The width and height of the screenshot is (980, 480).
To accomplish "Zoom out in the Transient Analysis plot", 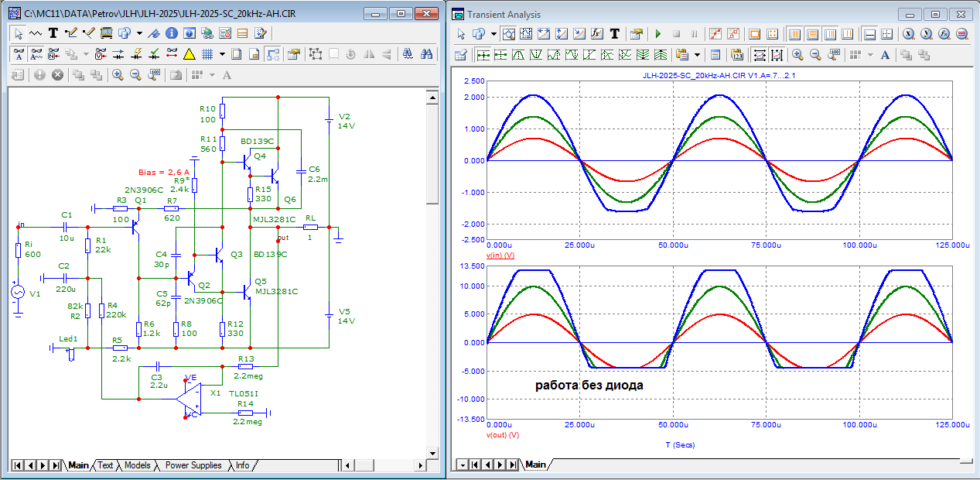I will point(815,55).
